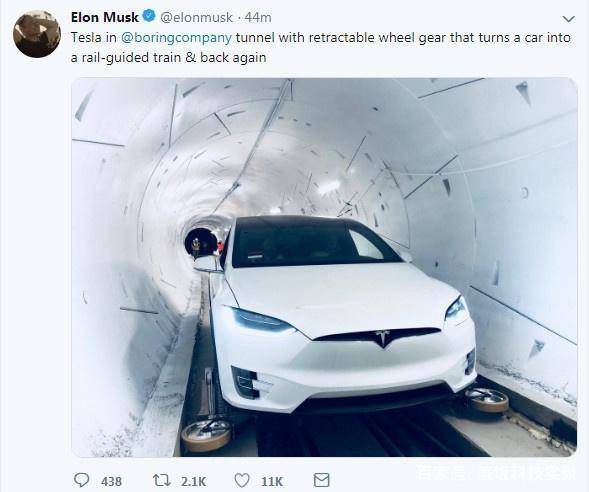Click the retweet arrows icon
Image resolution: width=589 pixels, height=492 pixels.
click(162, 480)
